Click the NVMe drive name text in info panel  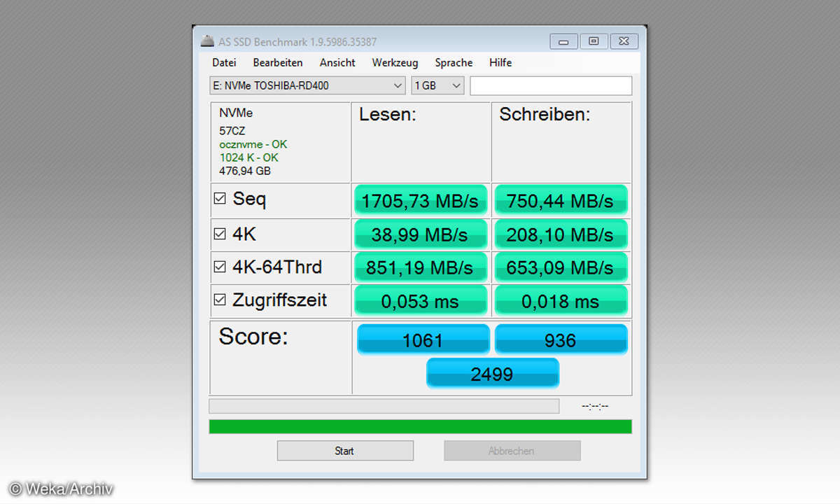[x=236, y=113]
